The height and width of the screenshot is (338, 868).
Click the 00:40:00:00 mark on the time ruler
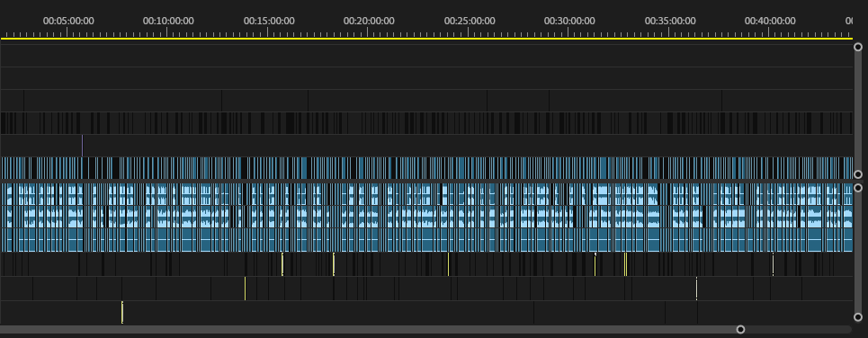pyautogui.click(x=770, y=21)
